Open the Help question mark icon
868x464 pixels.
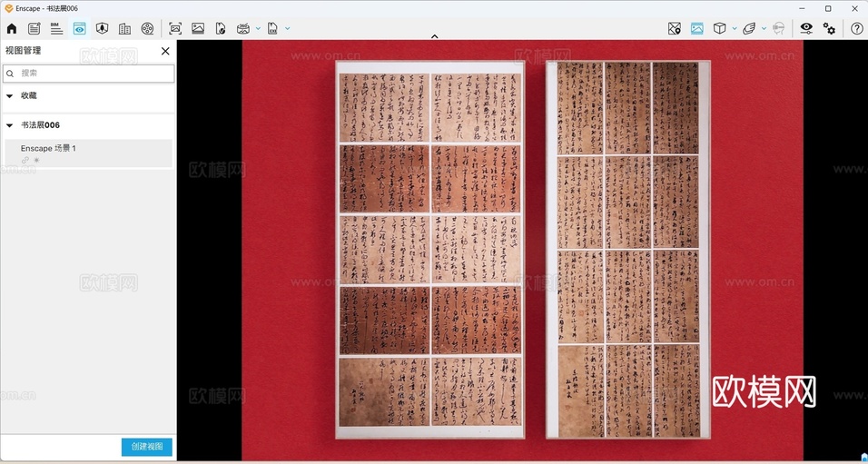tap(857, 29)
